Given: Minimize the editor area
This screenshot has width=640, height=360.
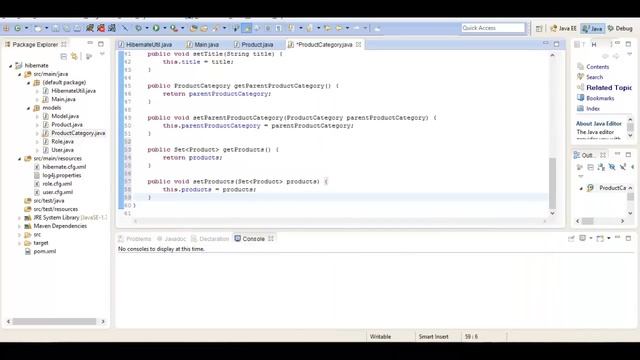Looking at the screenshot, I should [x=546, y=44].
